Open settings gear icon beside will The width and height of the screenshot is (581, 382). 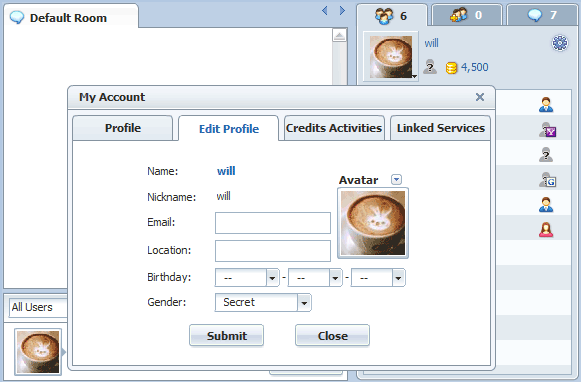click(x=560, y=43)
